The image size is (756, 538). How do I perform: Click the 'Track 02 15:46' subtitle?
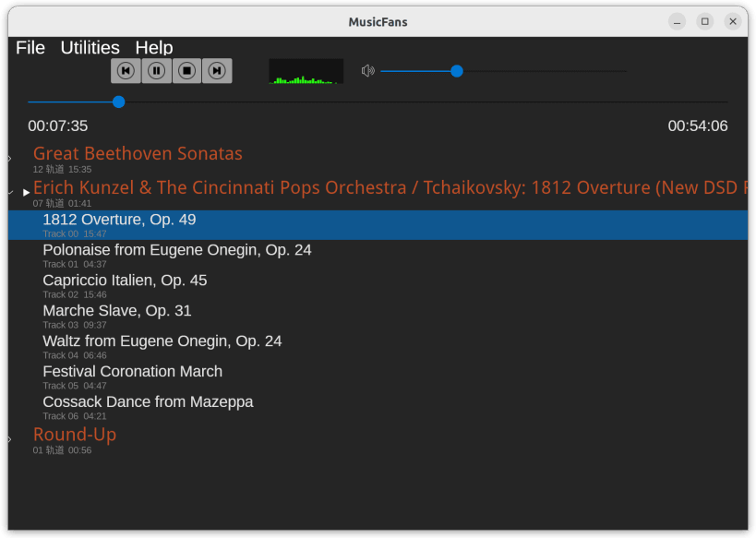pyautogui.click(x=75, y=294)
